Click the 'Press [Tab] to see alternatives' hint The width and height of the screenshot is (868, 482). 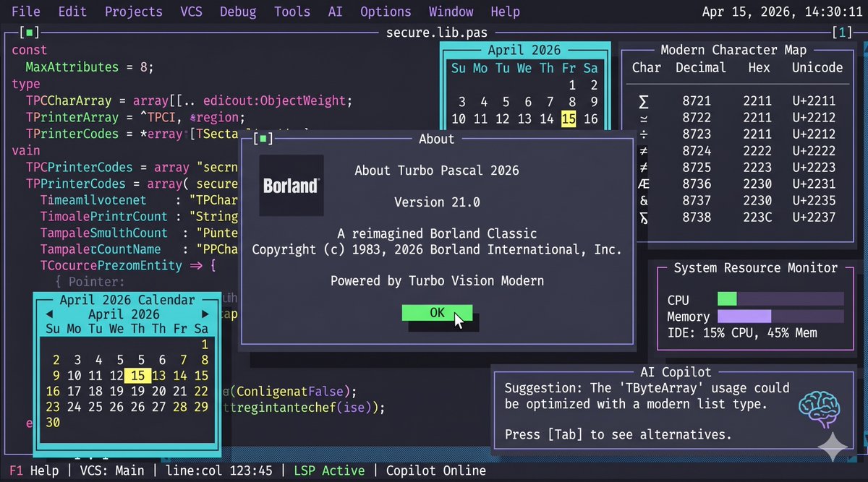click(x=618, y=435)
